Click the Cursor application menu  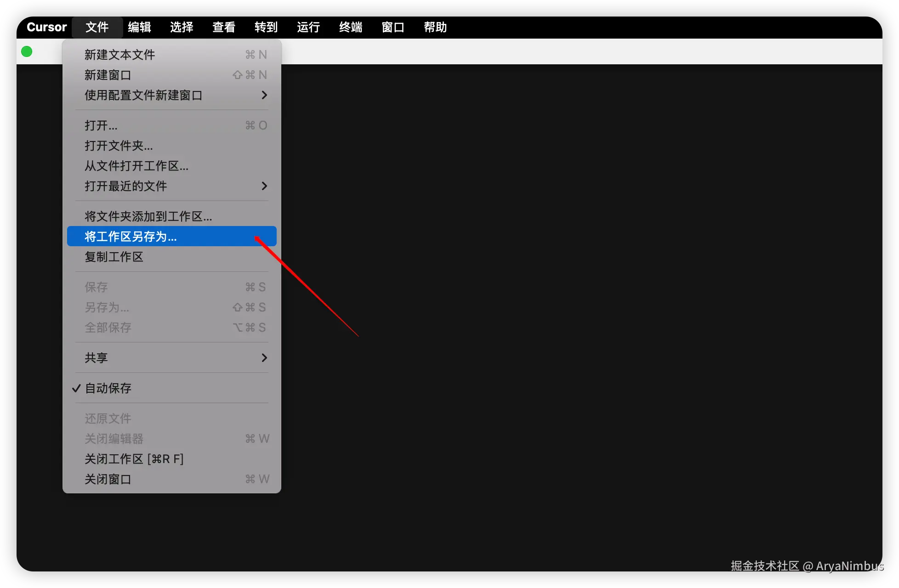[47, 27]
